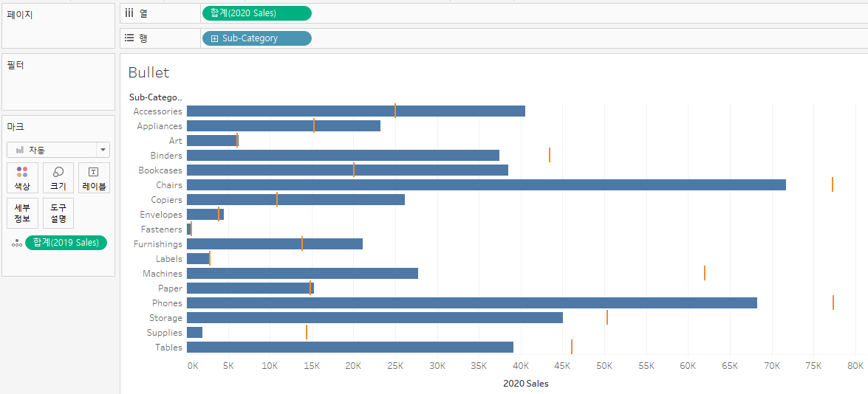Click the Storage bar in the chart
The width and height of the screenshot is (868, 394).
tap(375, 318)
